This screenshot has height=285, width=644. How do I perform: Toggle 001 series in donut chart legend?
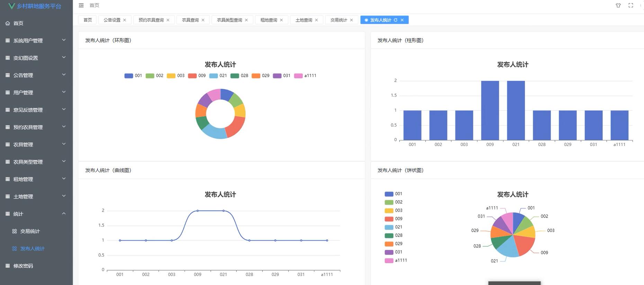click(133, 76)
